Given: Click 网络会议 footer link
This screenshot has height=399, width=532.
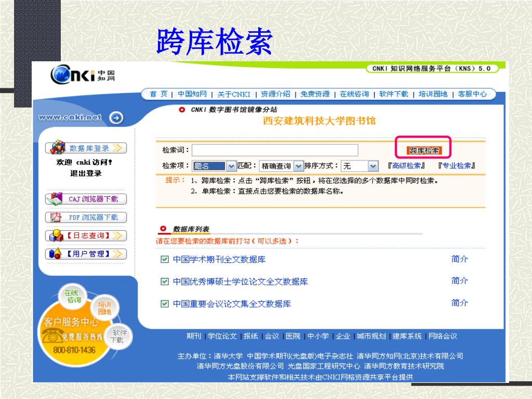Looking at the screenshot, I should tap(443, 336).
